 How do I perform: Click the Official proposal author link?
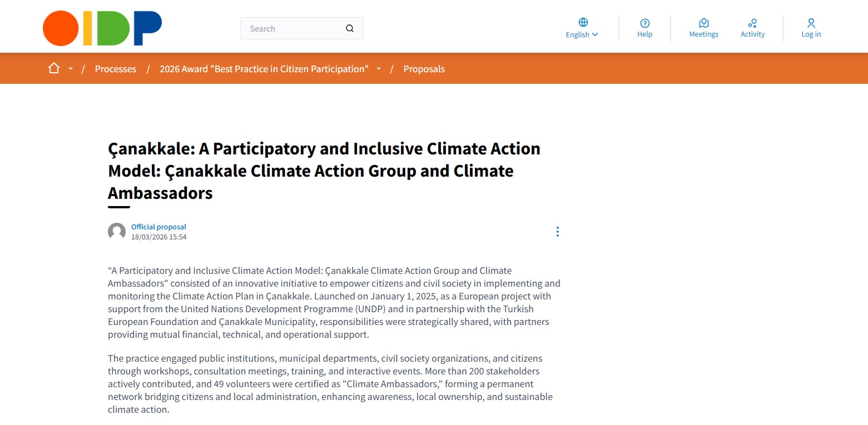pyautogui.click(x=158, y=227)
